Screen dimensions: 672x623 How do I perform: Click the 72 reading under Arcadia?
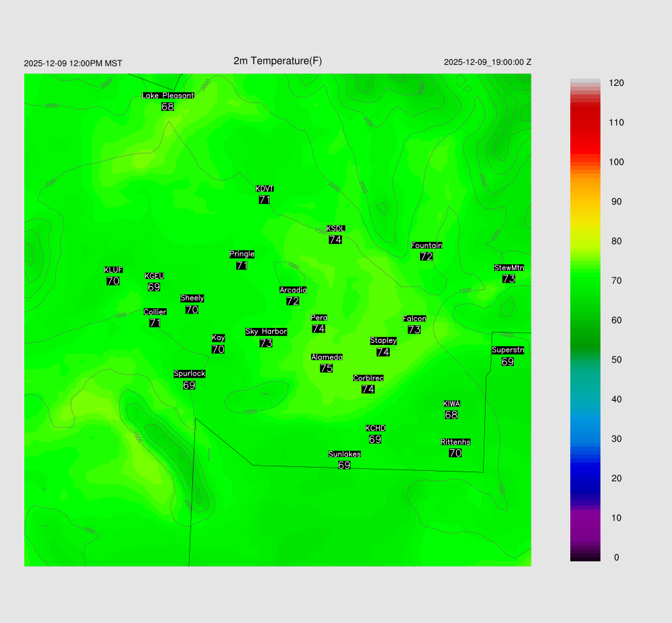pos(293,301)
